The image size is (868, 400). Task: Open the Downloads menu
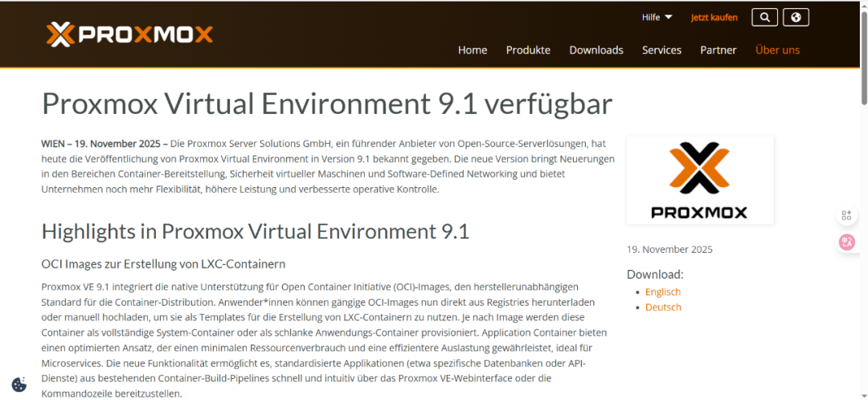point(596,50)
